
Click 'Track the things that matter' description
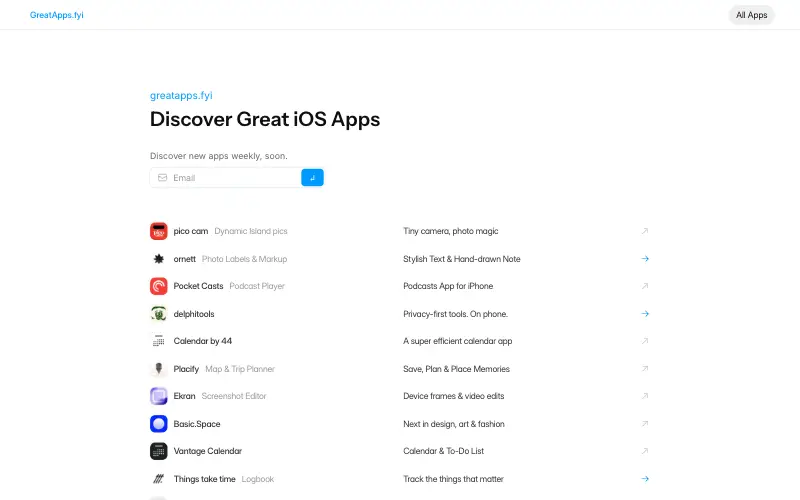[x=453, y=479]
